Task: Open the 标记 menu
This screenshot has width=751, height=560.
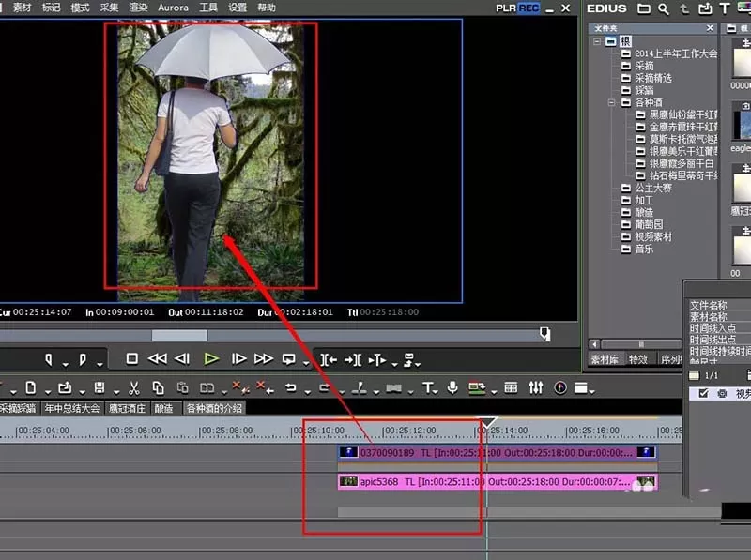Action: (x=52, y=8)
